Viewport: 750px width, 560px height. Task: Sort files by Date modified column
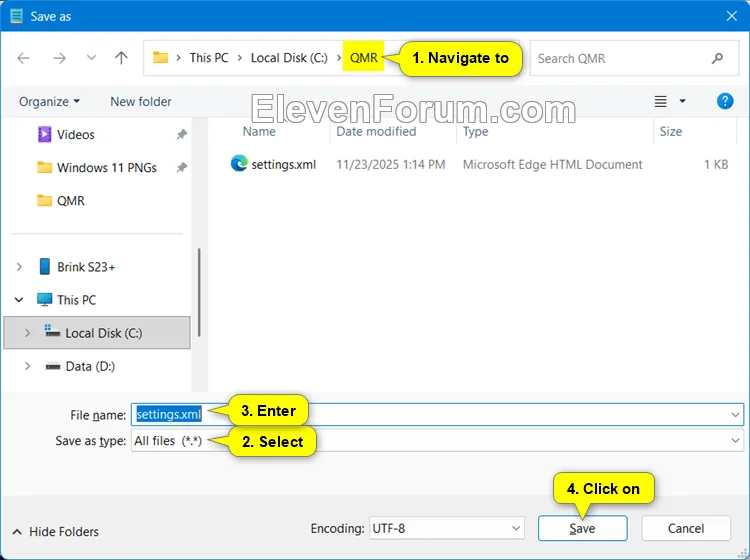point(376,132)
